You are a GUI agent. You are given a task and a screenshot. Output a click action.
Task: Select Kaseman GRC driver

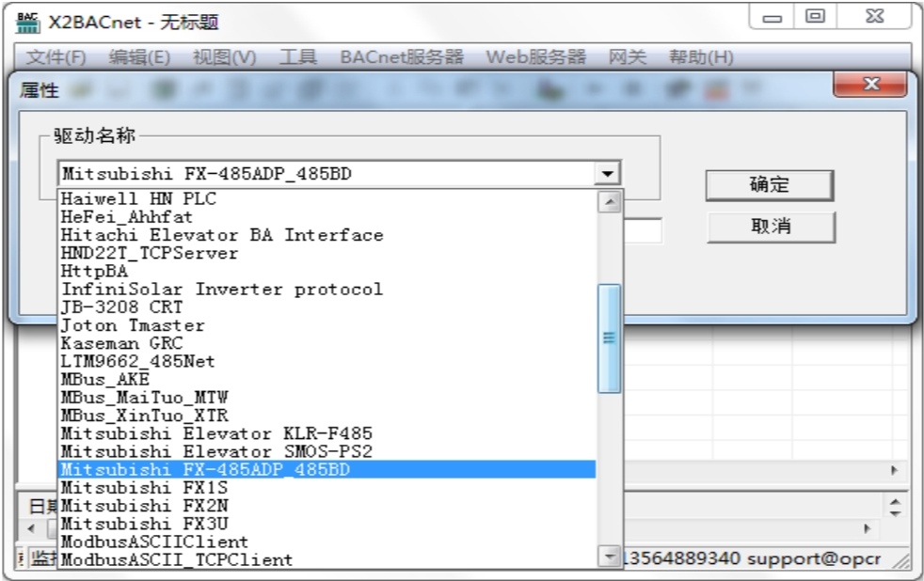point(327,343)
